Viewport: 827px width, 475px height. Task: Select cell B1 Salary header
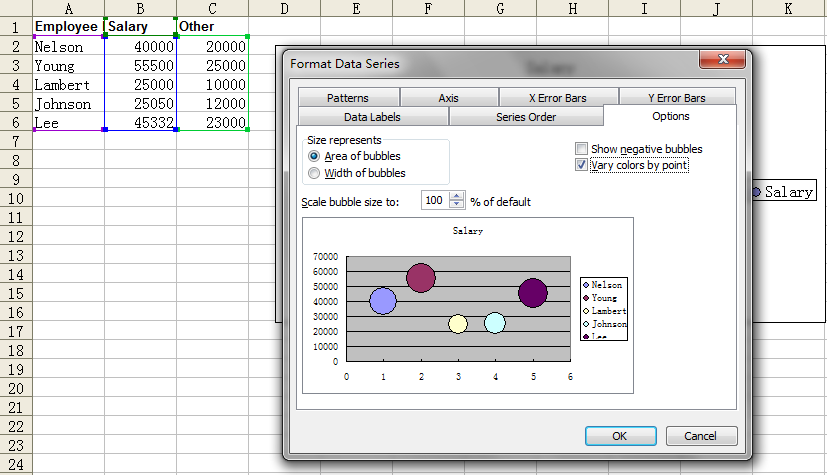[140, 26]
